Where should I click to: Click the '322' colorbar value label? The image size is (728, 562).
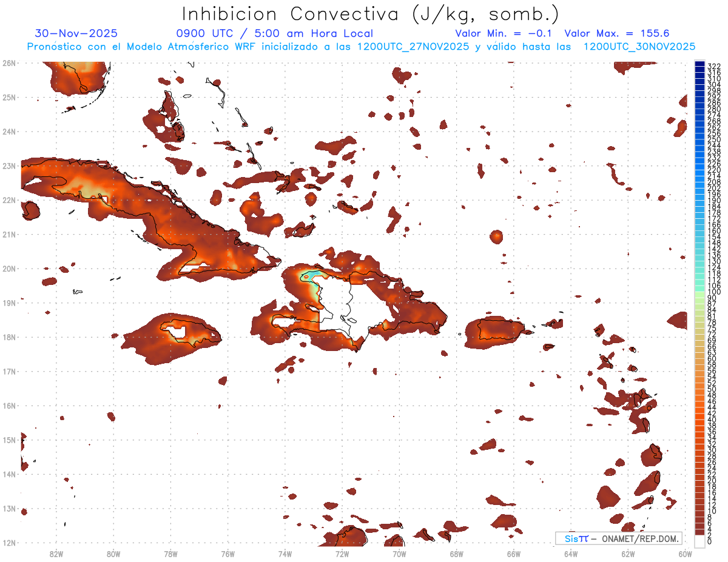(714, 66)
